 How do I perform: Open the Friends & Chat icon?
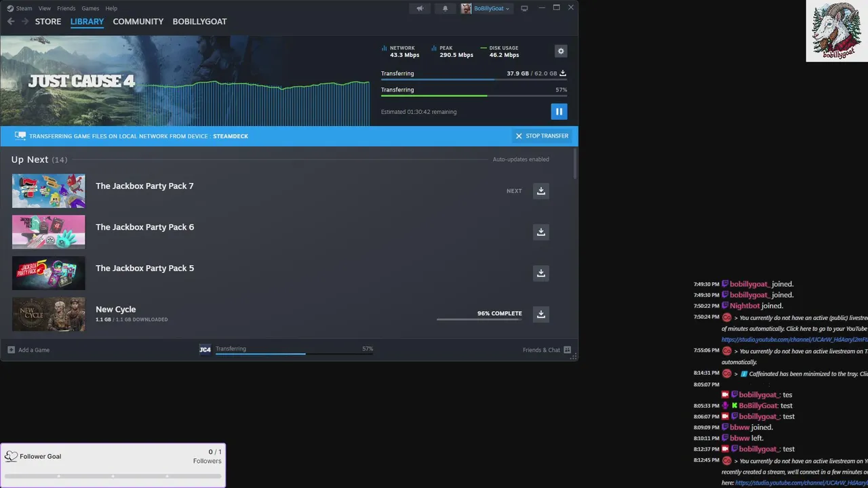point(568,350)
